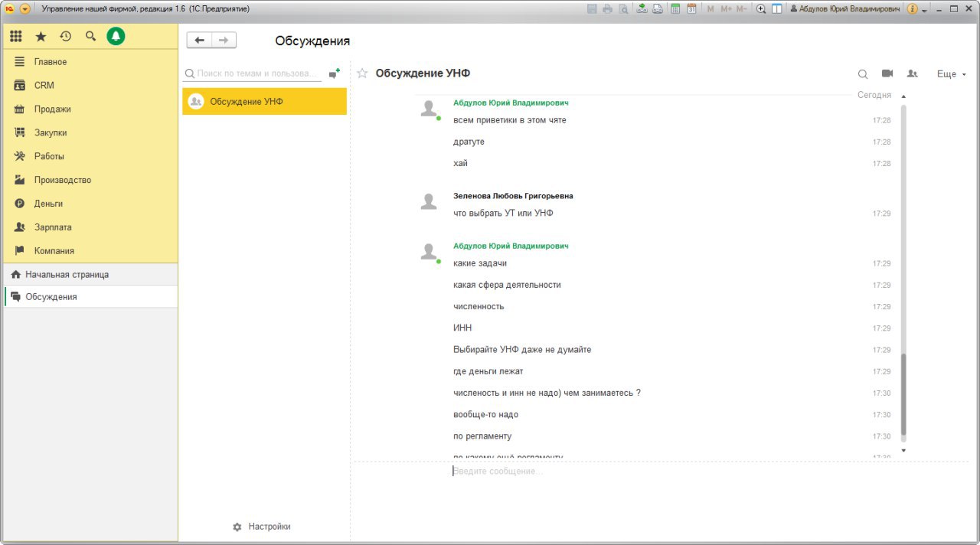Image resolution: width=980 pixels, height=545 pixels.
Task: Switch to Начальная страница tab
Action: [90, 275]
